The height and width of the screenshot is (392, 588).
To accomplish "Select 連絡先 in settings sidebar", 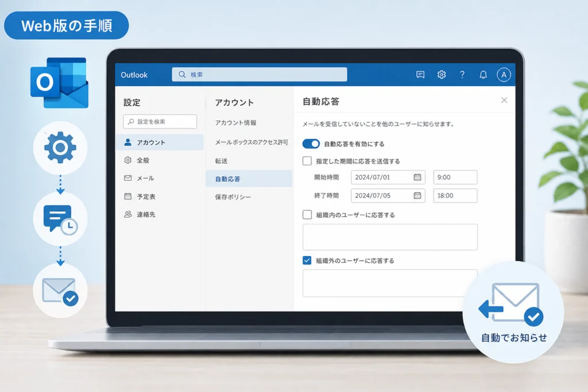I will [160, 214].
